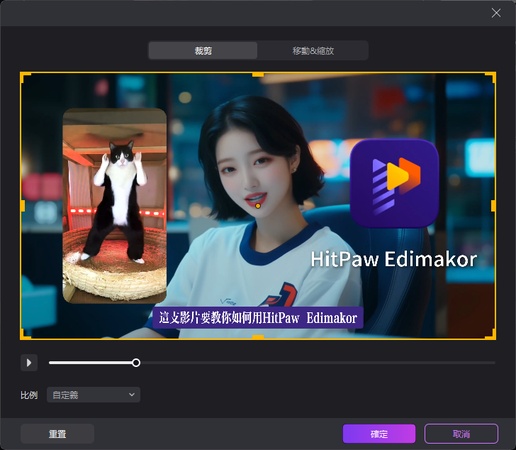Open the 比例 ratio dropdown
The width and height of the screenshot is (516, 450).
click(93, 395)
